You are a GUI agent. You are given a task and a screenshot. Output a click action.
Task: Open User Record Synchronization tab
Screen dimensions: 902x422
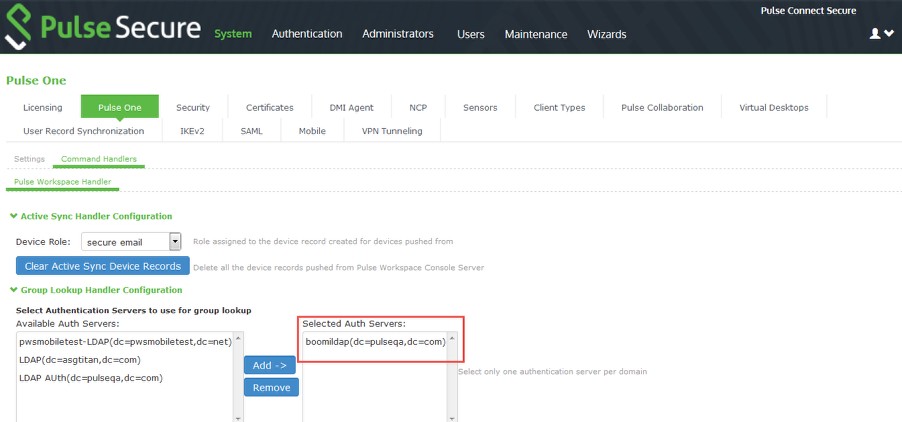pyautogui.click(x=84, y=131)
